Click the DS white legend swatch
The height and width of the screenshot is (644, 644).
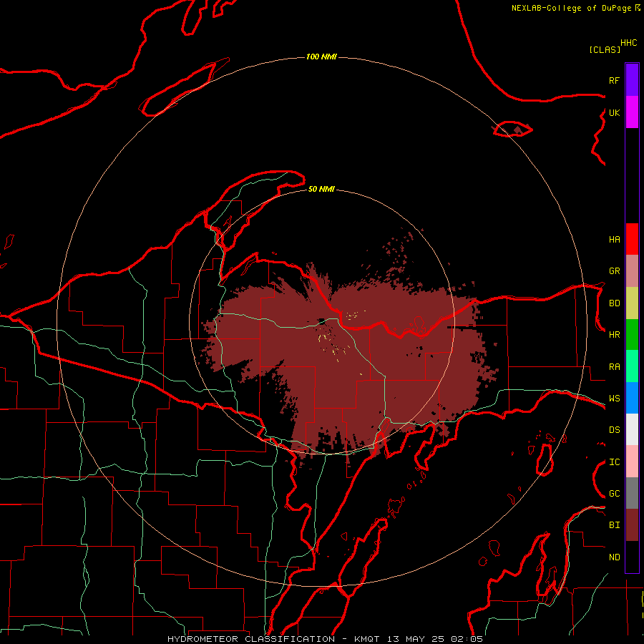[x=632, y=429]
